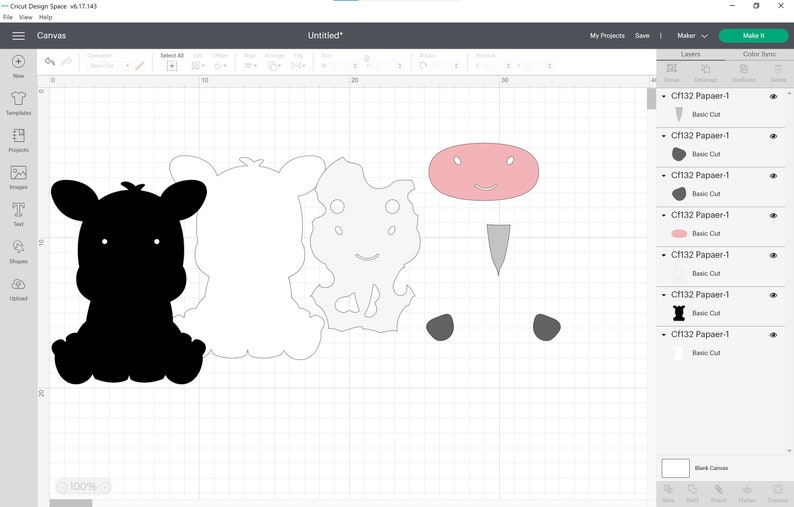Switch to the Color Sync tab
Screen dimensions: 794x507
coord(759,54)
